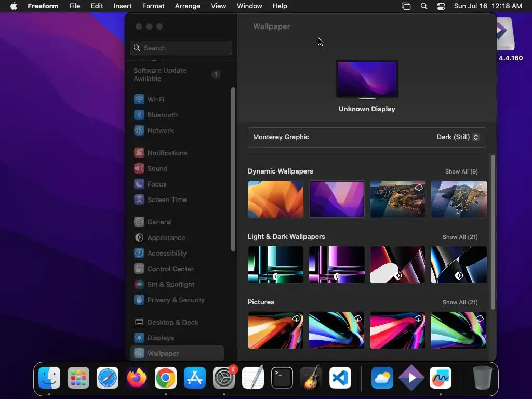This screenshot has width=532, height=399.
Task: Open the Arrange menu
Action: tap(188, 6)
